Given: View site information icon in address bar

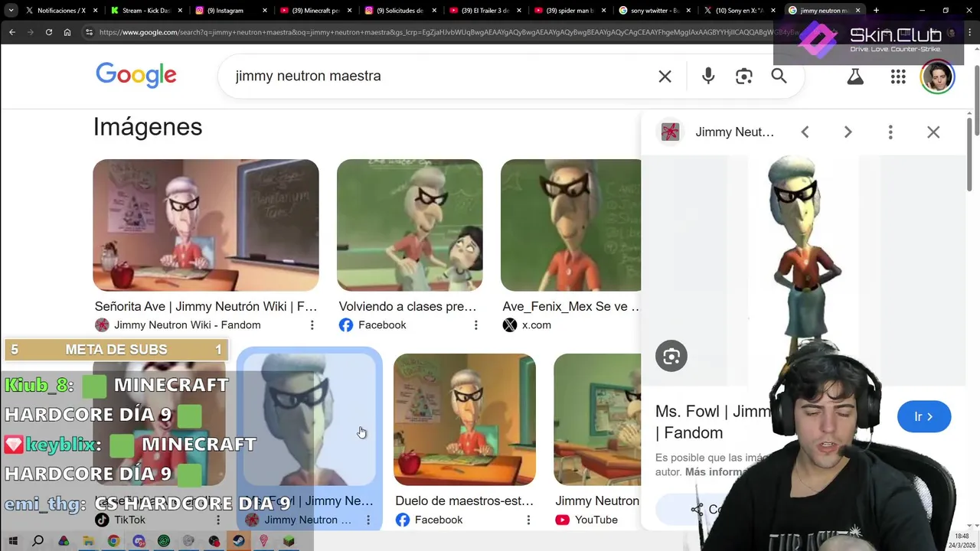Looking at the screenshot, I should 89,32.
